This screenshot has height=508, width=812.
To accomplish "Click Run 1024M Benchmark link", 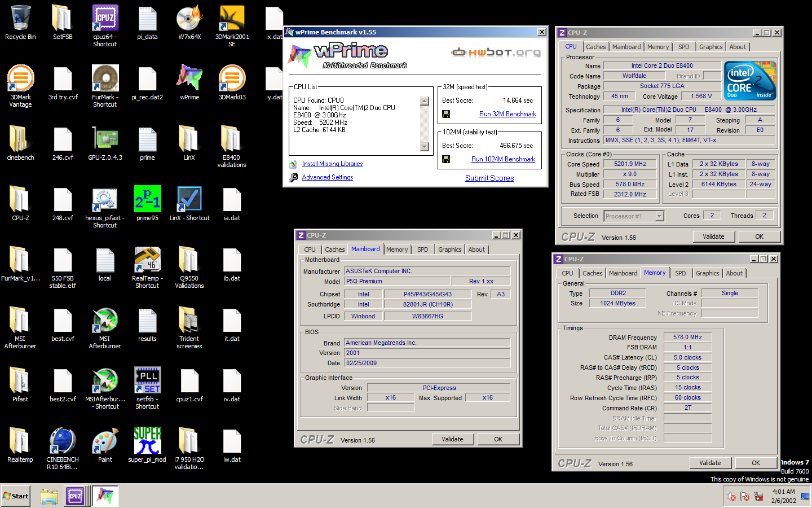I will click(503, 159).
